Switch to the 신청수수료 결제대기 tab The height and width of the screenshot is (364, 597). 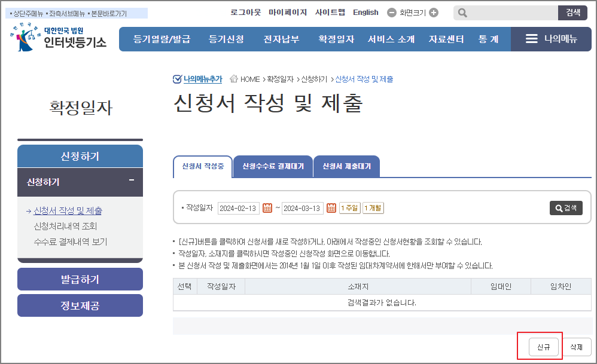click(273, 167)
